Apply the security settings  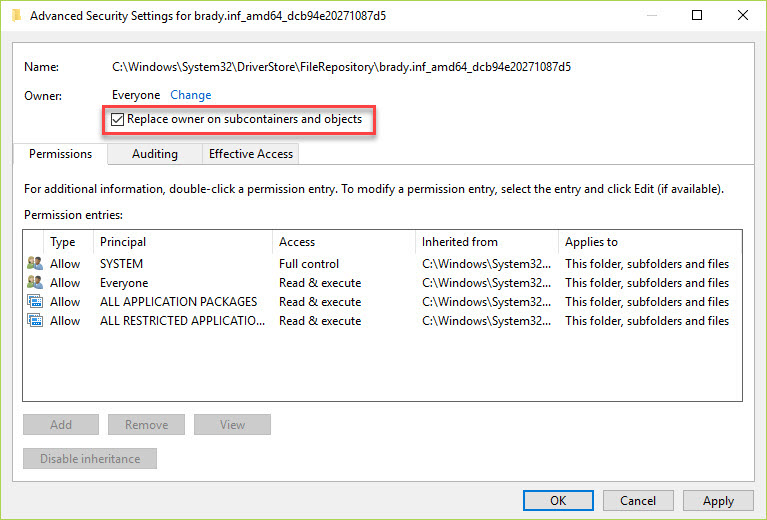point(718,501)
